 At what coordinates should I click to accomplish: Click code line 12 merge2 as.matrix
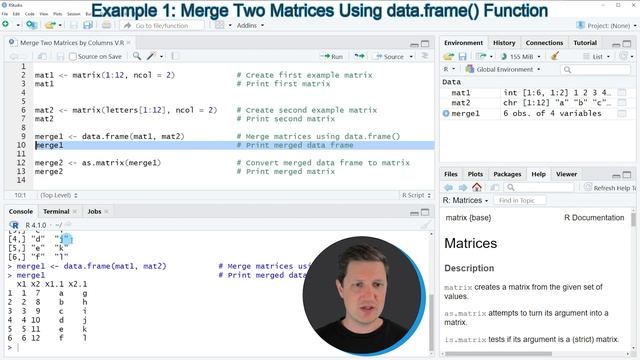[98, 162]
